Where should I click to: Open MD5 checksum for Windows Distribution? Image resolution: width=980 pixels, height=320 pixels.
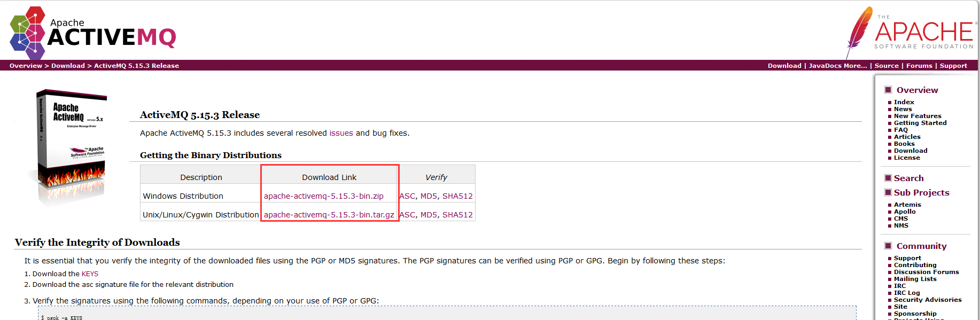click(429, 196)
